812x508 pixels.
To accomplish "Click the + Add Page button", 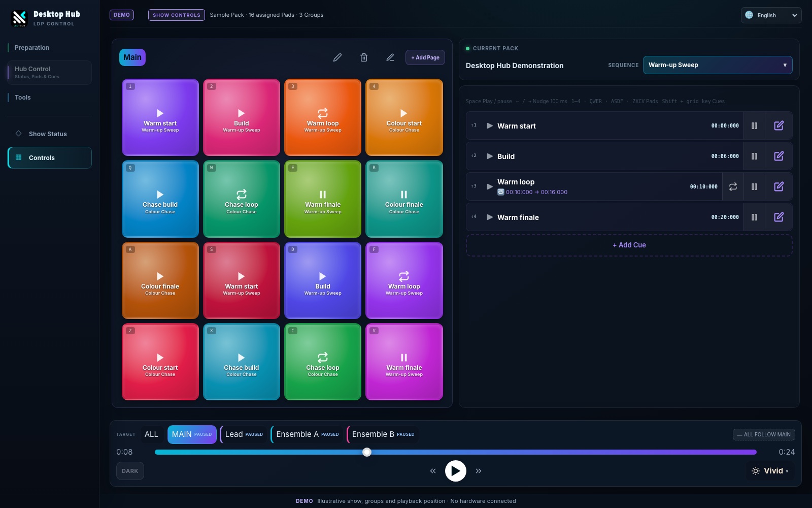I will click(425, 57).
